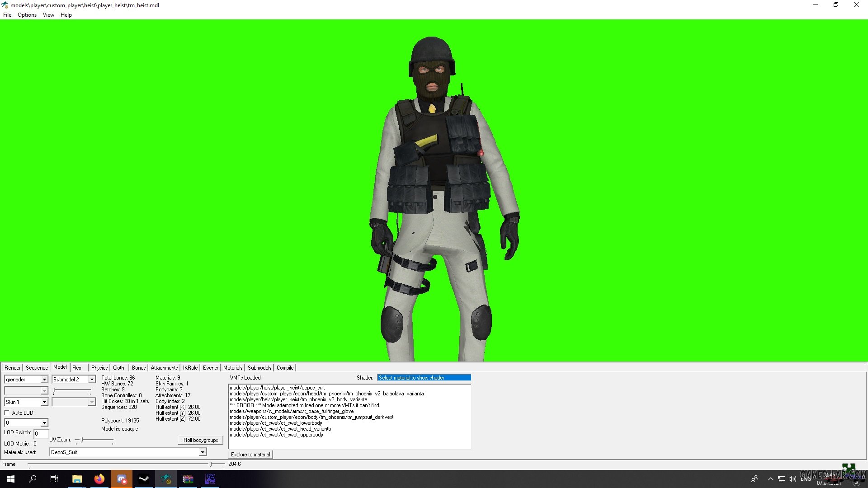Focus the HLMV model viewer taskbar icon
This screenshot has height=488, width=868.
pos(165,479)
